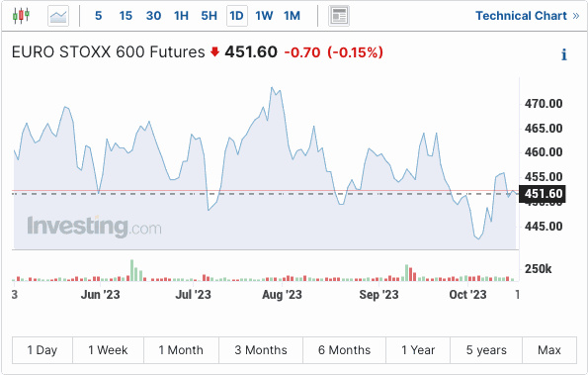
Task: Click the 470.00 price axis label
Action: tap(544, 104)
